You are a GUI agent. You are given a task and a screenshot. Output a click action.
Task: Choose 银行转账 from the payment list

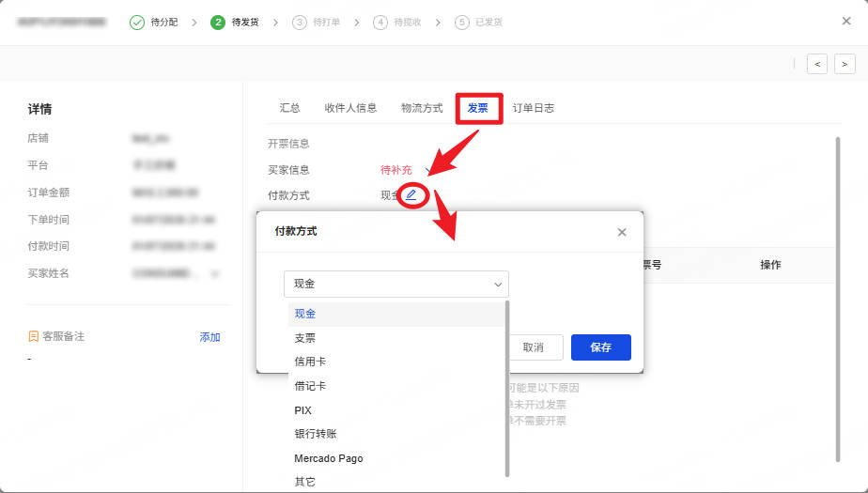(x=395, y=434)
